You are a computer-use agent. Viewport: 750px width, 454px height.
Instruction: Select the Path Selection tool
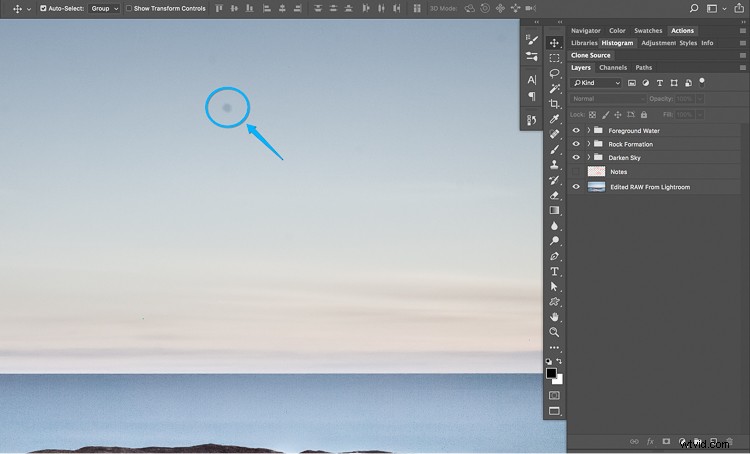(554, 287)
